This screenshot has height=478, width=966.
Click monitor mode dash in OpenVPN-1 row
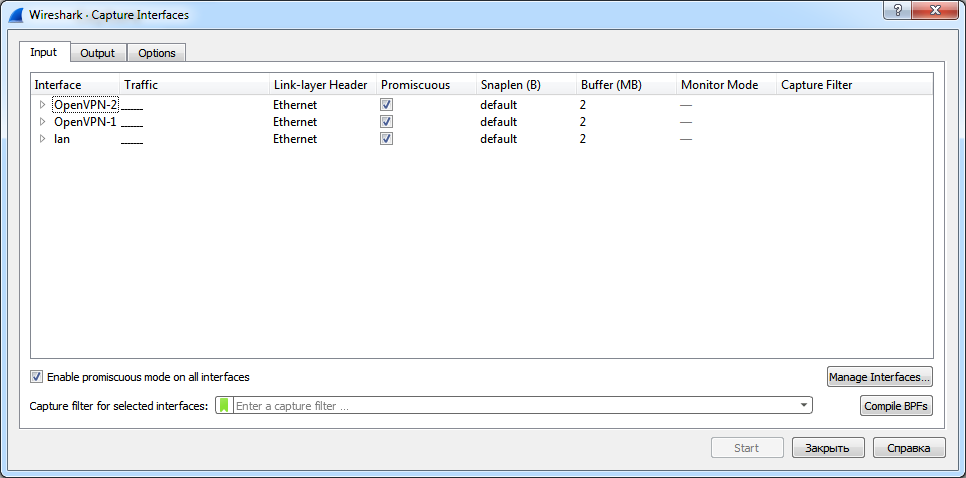point(686,122)
